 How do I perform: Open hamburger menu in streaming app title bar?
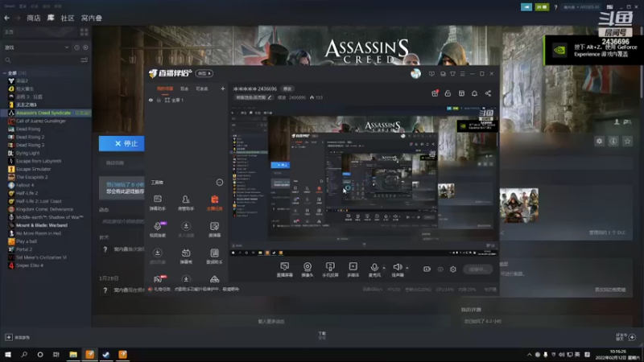(x=462, y=74)
